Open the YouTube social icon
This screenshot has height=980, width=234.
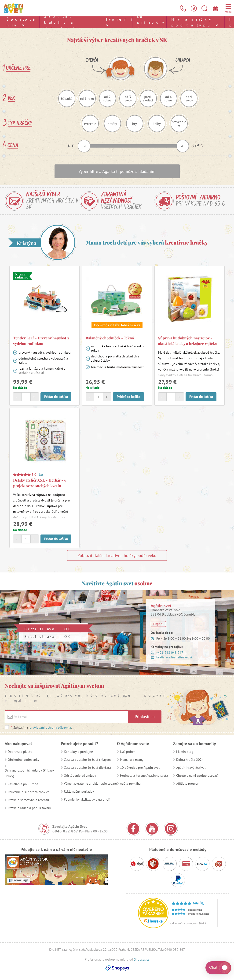(152, 828)
